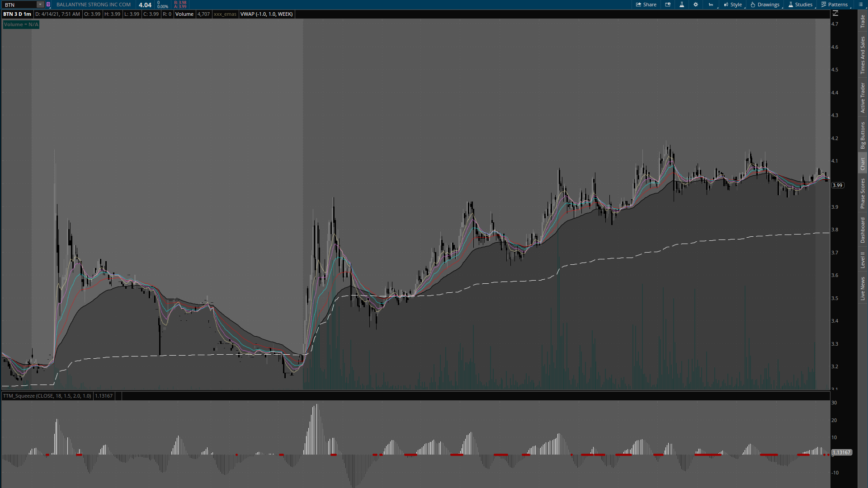Image resolution: width=868 pixels, height=488 pixels.
Task: Click the TTM_Squeeze study label
Action: pos(47,396)
